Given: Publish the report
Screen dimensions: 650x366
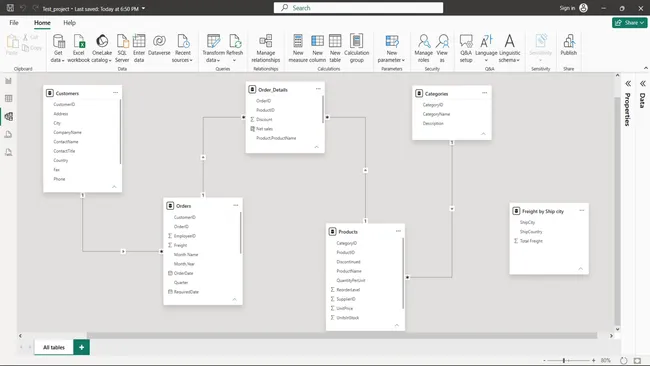Looking at the screenshot, I should point(569,45).
